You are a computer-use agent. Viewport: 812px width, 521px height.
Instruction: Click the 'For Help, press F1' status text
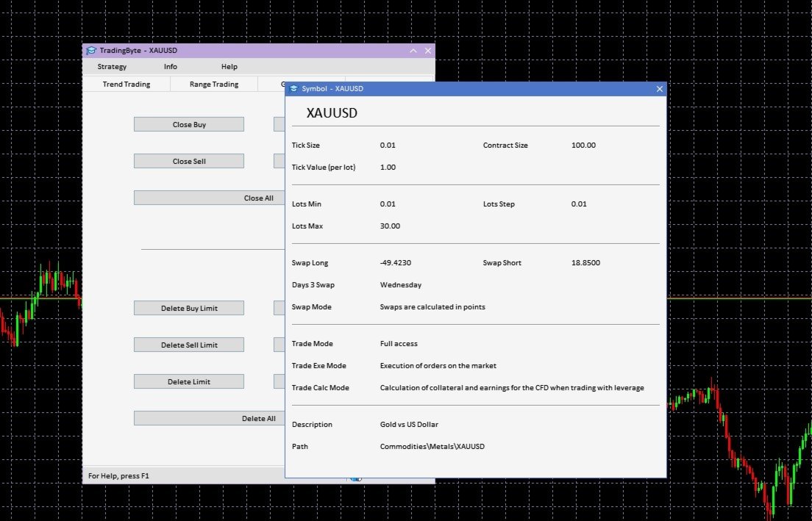coord(118,476)
